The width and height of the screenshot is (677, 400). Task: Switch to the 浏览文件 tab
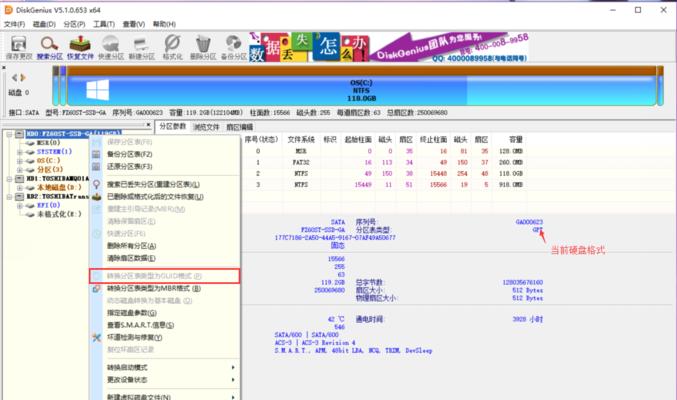pyautogui.click(x=206, y=127)
